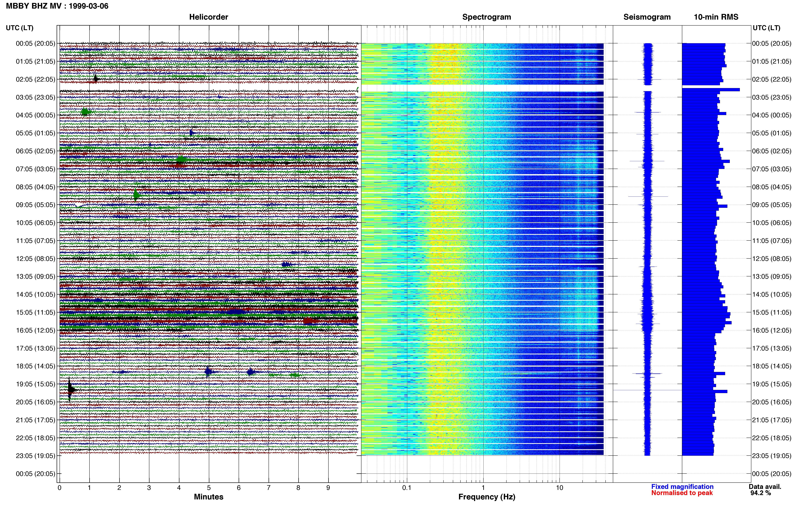Click the right '22:05 (18:05)' time label
812x508 pixels.
tap(772, 438)
